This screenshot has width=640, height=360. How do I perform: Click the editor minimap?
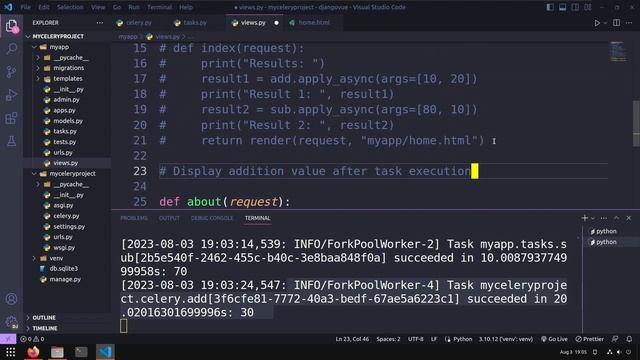coord(618,52)
